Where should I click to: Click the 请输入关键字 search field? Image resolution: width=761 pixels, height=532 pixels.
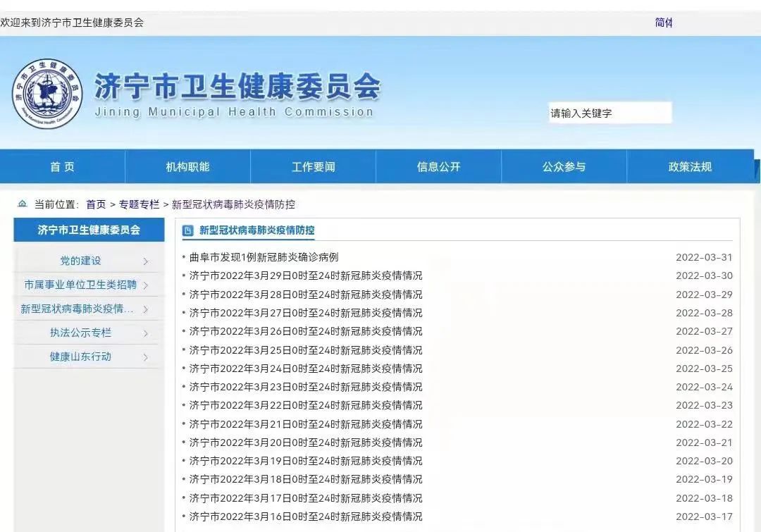pos(610,113)
